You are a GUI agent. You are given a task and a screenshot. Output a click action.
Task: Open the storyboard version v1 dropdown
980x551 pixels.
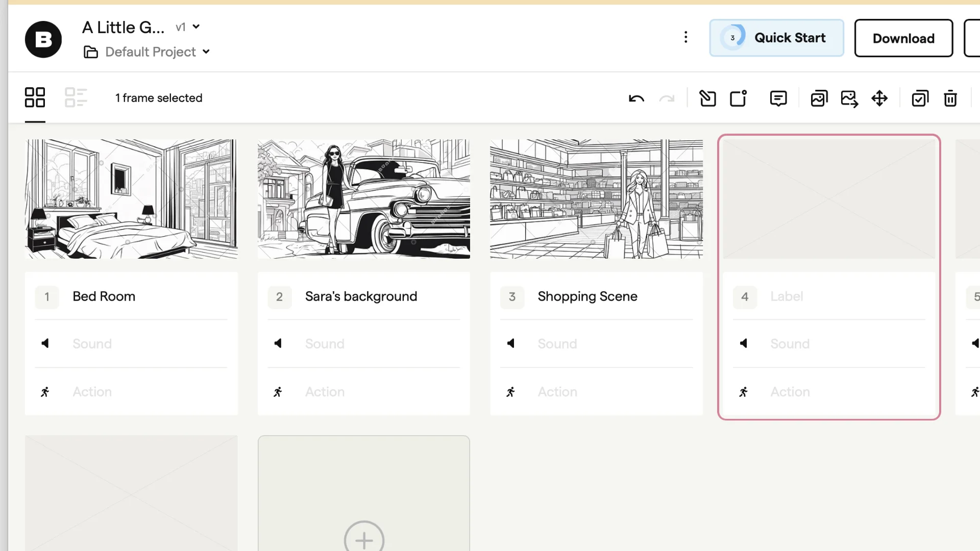click(x=188, y=27)
